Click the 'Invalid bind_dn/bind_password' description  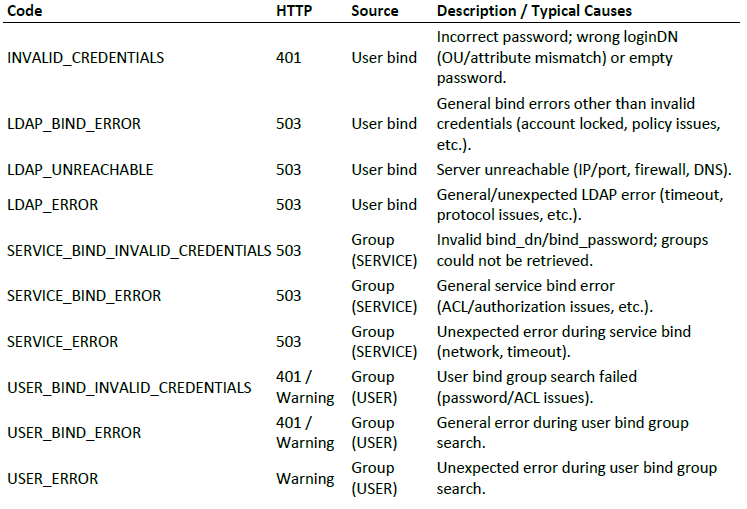[573, 250]
